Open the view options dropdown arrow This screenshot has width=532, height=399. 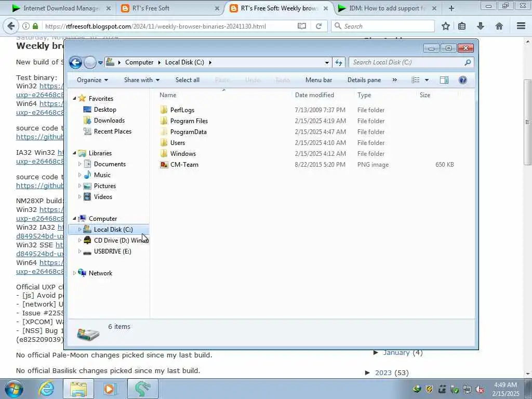pyautogui.click(x=427, y=80)
